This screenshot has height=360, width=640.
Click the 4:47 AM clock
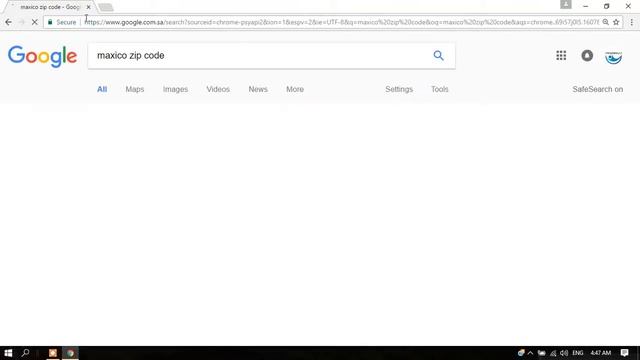[600, 353]
